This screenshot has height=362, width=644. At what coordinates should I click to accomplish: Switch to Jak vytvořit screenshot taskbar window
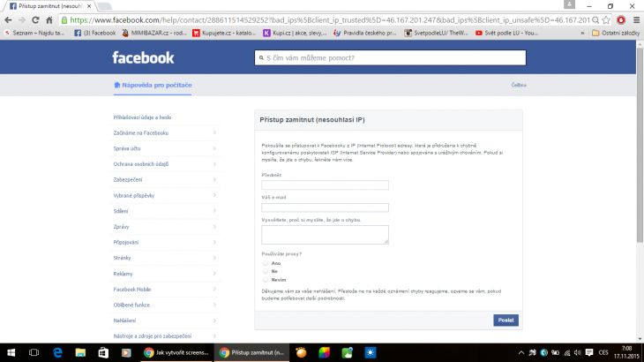tap(176, 352)
